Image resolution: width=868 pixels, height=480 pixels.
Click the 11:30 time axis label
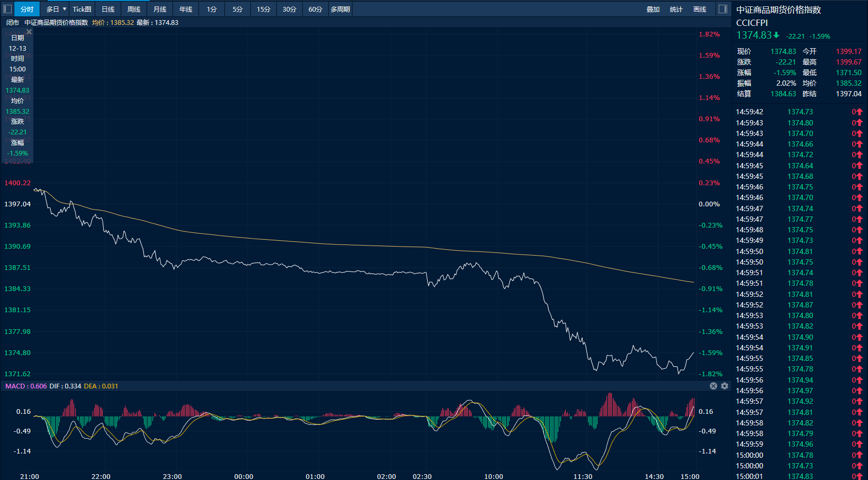pos(583,476)
